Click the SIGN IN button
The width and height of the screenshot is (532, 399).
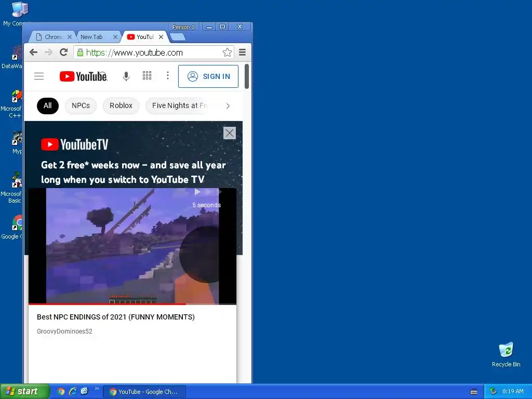208,76
